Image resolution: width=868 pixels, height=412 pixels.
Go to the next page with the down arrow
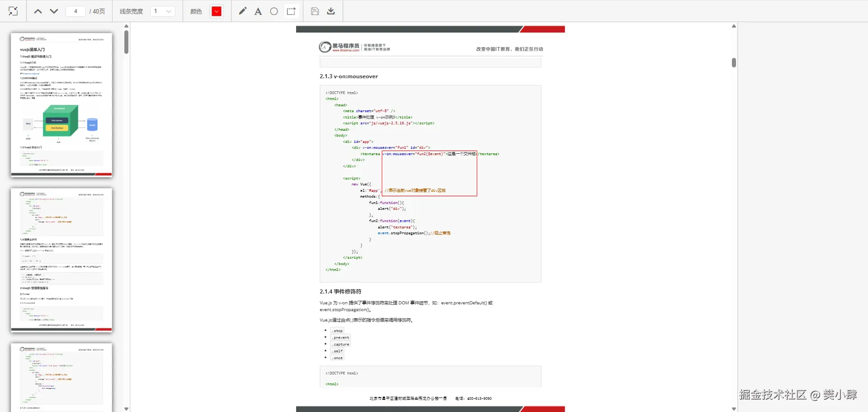(54, 11)
